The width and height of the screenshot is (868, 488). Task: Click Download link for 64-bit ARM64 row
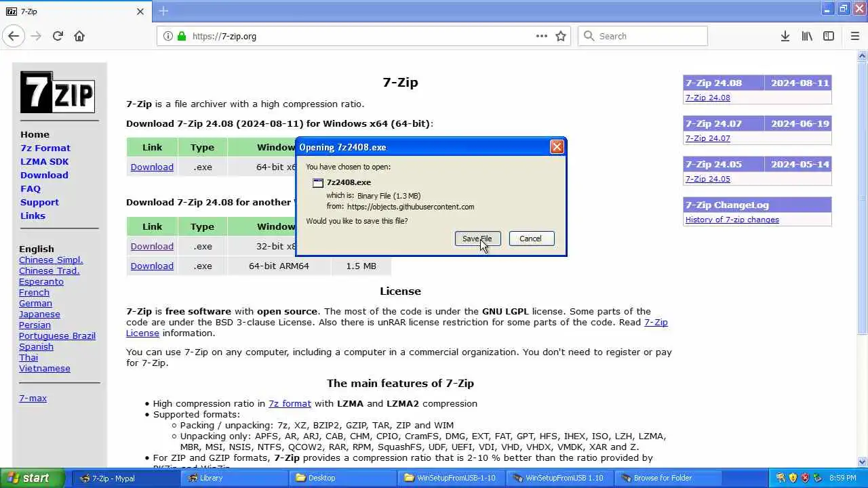152,266
